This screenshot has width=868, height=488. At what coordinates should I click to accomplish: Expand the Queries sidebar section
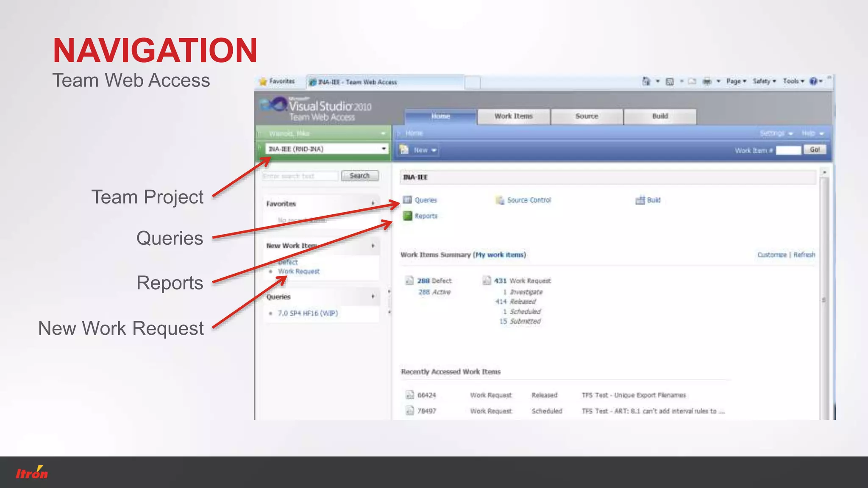click(373, 297)
